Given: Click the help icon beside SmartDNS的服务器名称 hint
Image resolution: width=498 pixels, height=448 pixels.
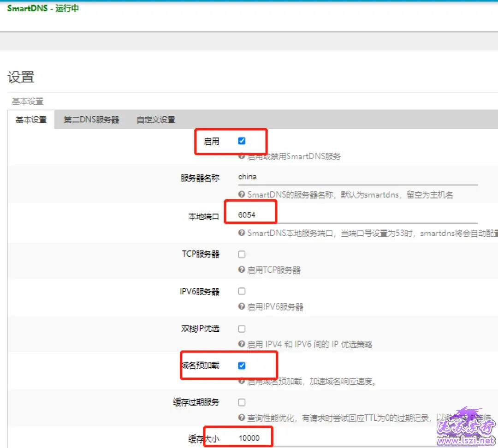Looking at the screenshot, I should click(241, 194).
